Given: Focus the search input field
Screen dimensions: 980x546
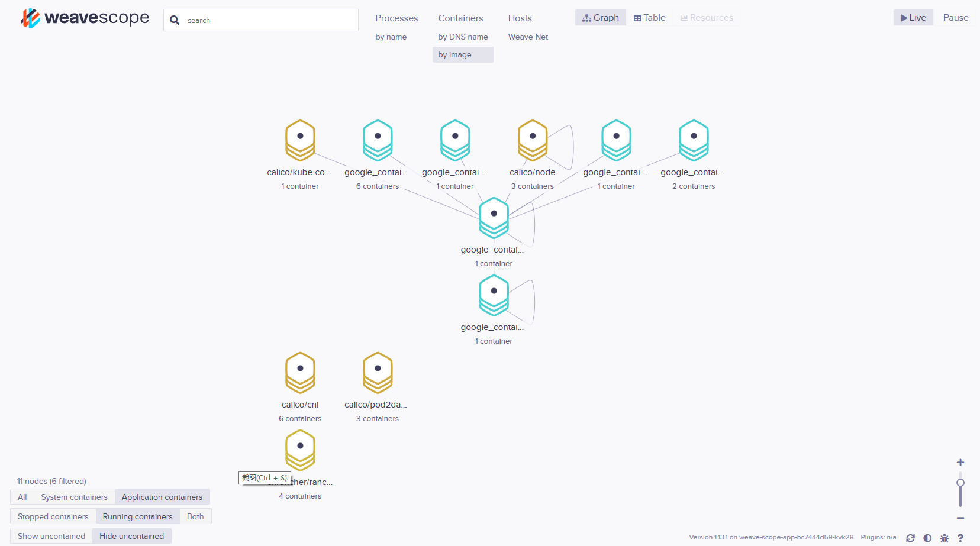Looking at the screenshot, I should pyautogui.click(x=261, y=20).
